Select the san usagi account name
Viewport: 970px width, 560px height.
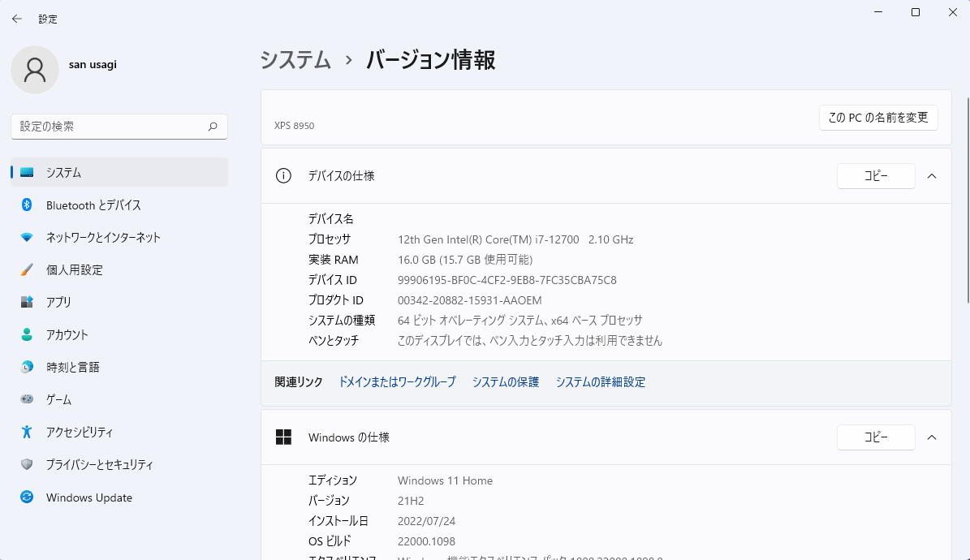tap(93, 64)
